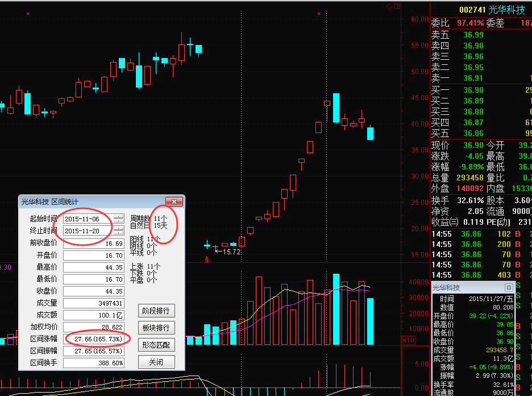Viewport: 532px width, 396px height.
Task: Click the 最低价 field in the dialog
Action: click(94, 279)
